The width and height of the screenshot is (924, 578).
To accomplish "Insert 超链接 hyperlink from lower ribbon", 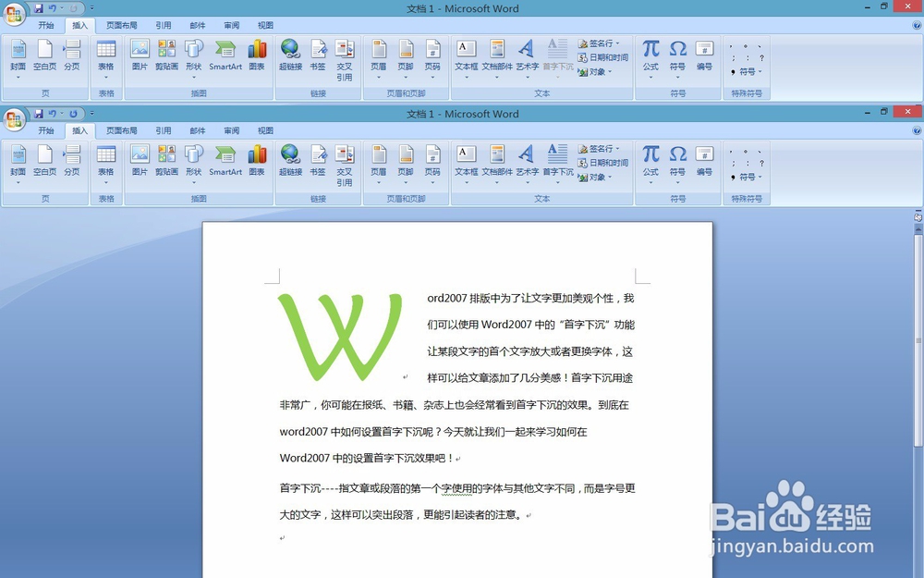I will pos(290,161).
